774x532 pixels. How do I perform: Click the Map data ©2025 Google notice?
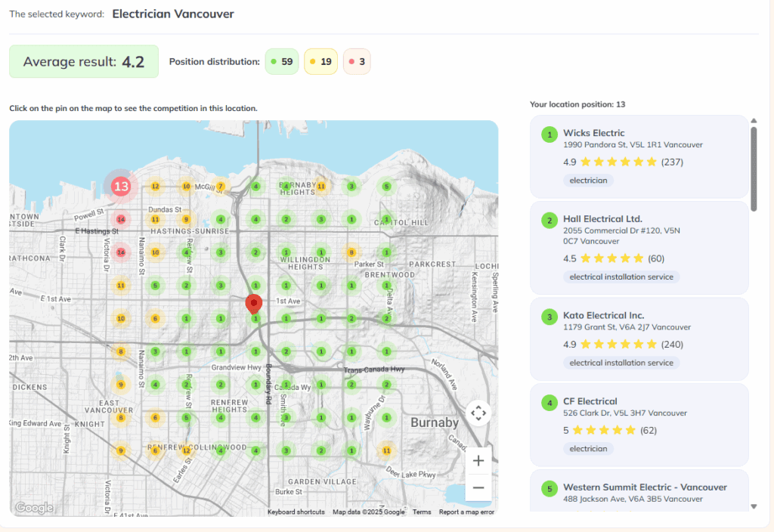coord(369,512)
